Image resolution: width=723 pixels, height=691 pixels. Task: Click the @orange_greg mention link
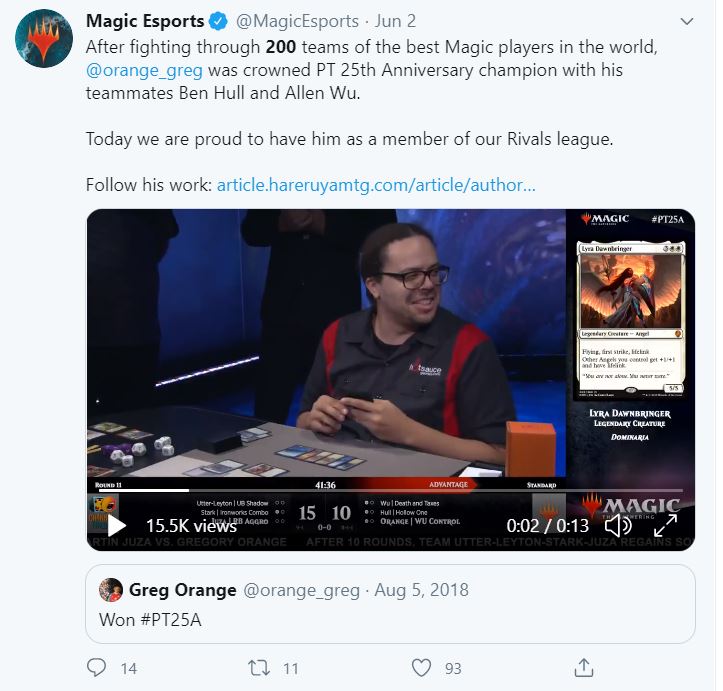tap(144, 70)
